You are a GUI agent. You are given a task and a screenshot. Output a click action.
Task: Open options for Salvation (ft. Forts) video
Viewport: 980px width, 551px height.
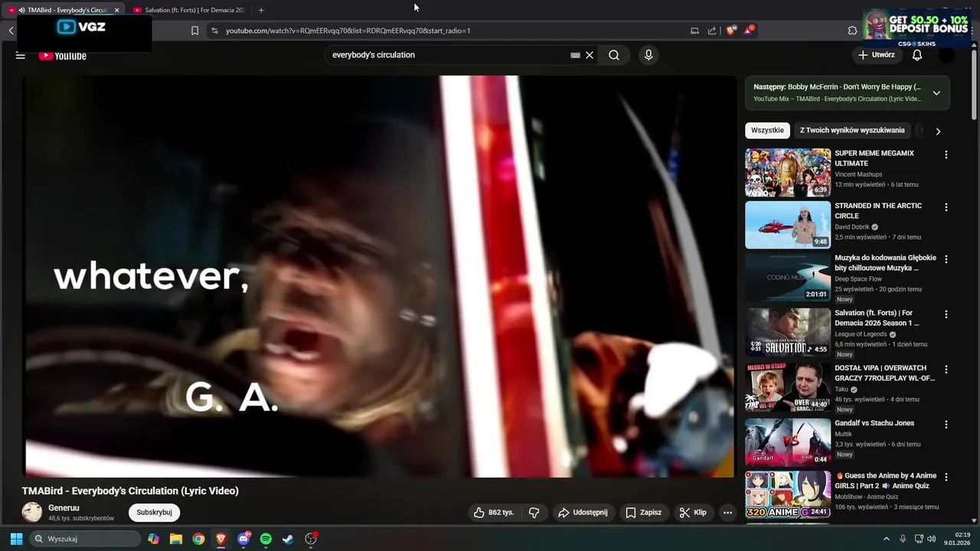(946, 315)
